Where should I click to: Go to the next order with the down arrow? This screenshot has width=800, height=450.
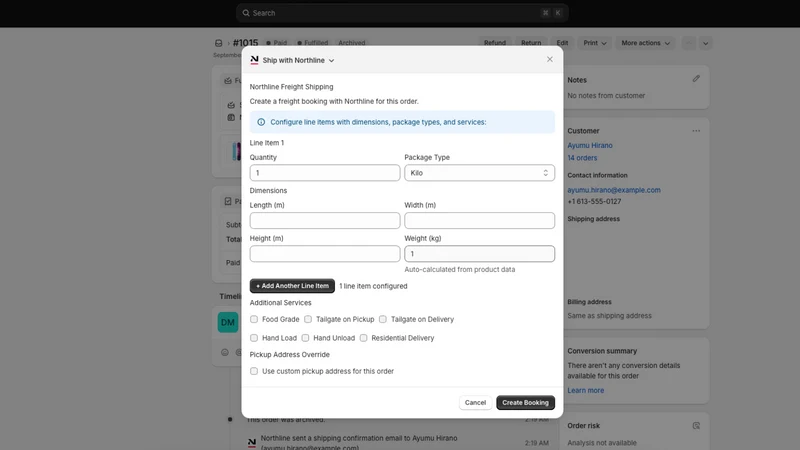706,43
